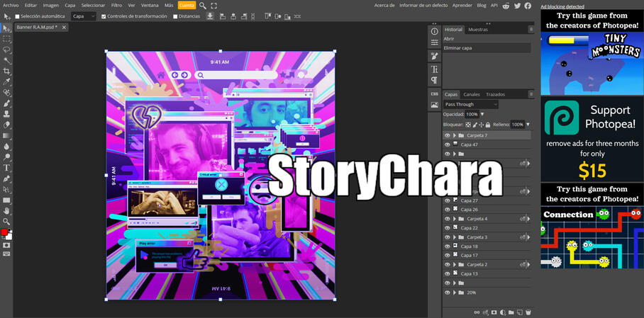644x318 pixels.
Task: Enable Selección automática checkbox
Action: tap(18, 16)
